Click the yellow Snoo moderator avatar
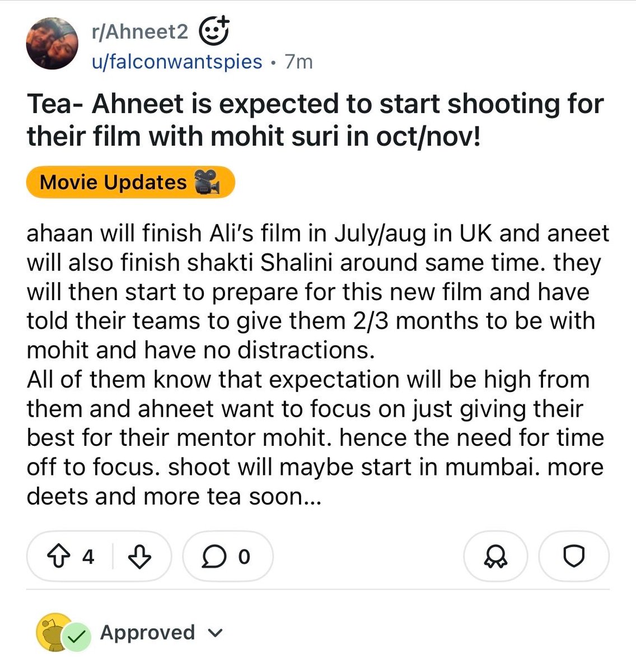The height and width of the screenshot is (672, 636). (x=55, y=633)
